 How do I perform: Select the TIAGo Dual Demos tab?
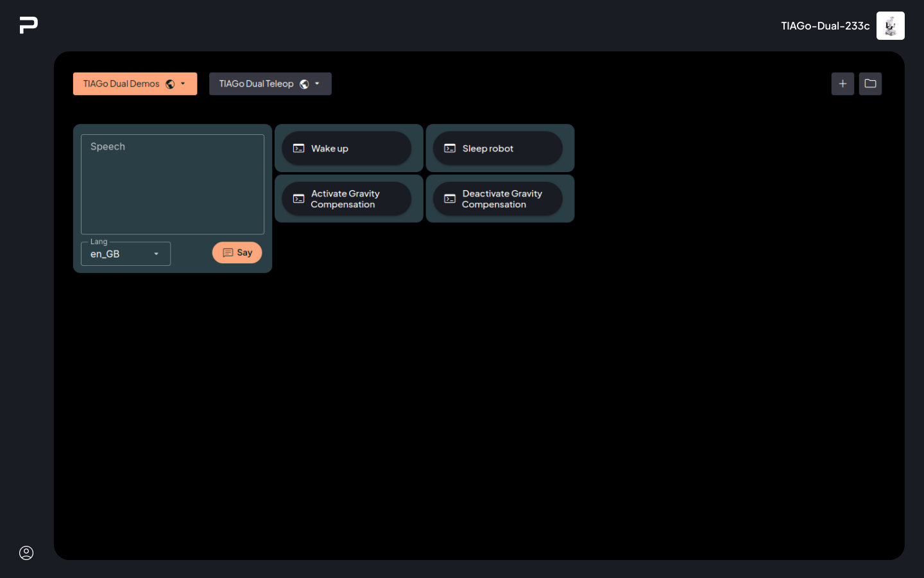tap(121, 84)
